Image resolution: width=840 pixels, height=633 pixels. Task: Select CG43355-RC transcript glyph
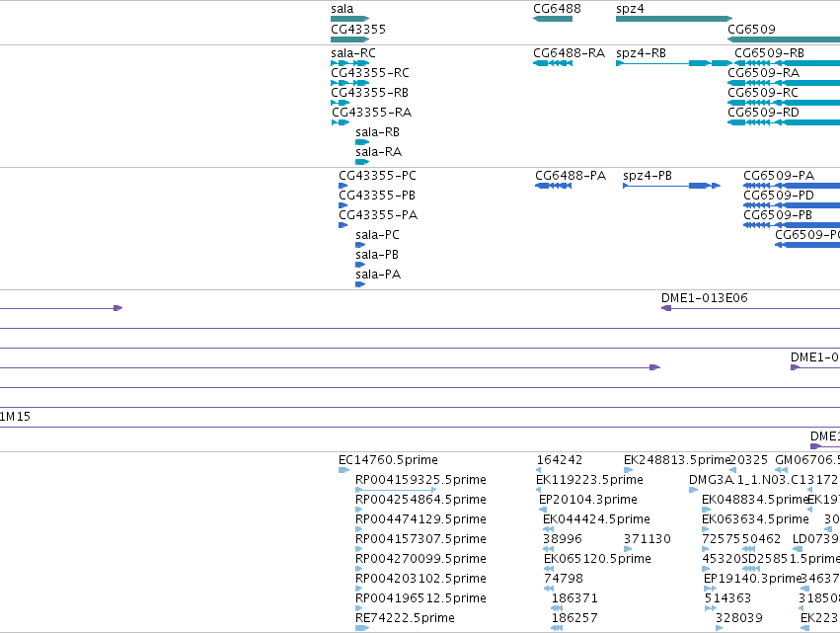click(350, 83)
